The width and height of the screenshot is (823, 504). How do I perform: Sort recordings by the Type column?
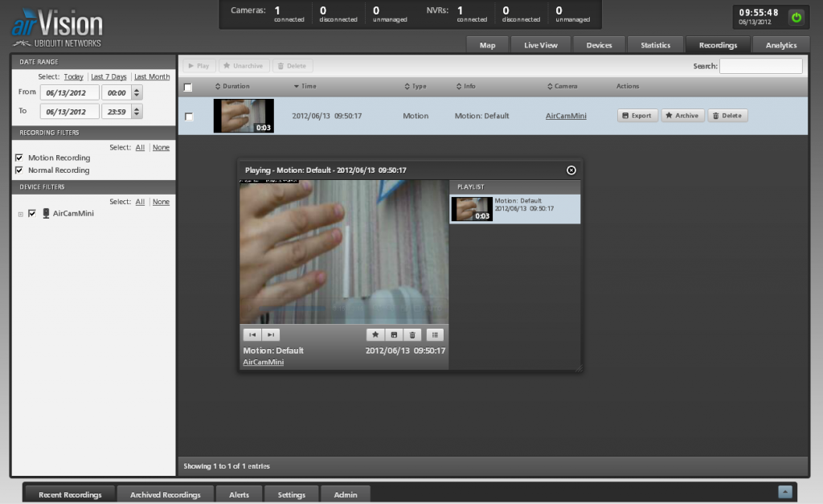tap(416, 86)
